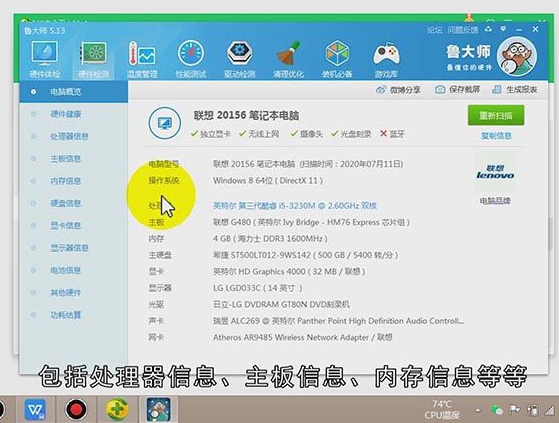Screen dimensions: 559x423
Task: Click the 联想 G480 motherboard text
Action: click(311, 222)
